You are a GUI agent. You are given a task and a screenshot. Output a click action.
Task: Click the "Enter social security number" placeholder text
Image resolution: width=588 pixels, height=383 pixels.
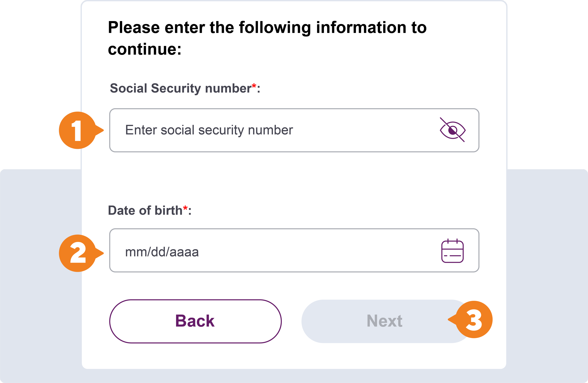(x=209, y=130)
